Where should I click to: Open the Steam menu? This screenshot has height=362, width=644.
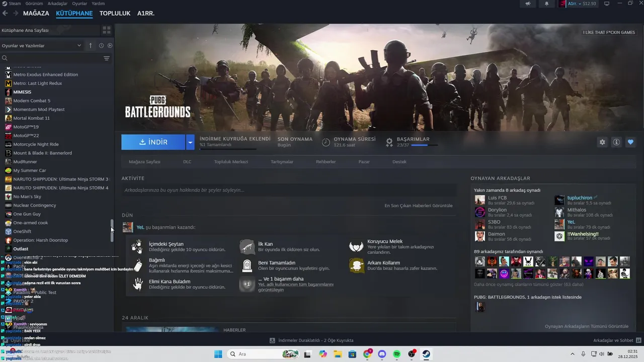15,4
